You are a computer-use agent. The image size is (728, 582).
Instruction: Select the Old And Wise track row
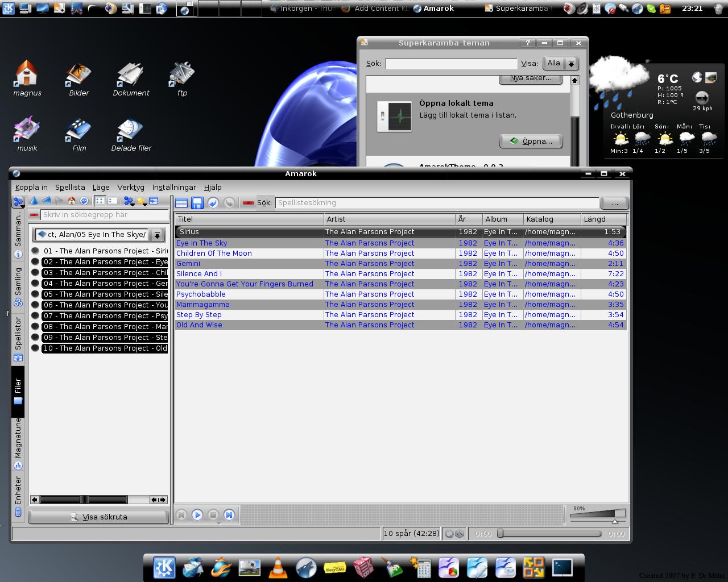coord(400,325)
